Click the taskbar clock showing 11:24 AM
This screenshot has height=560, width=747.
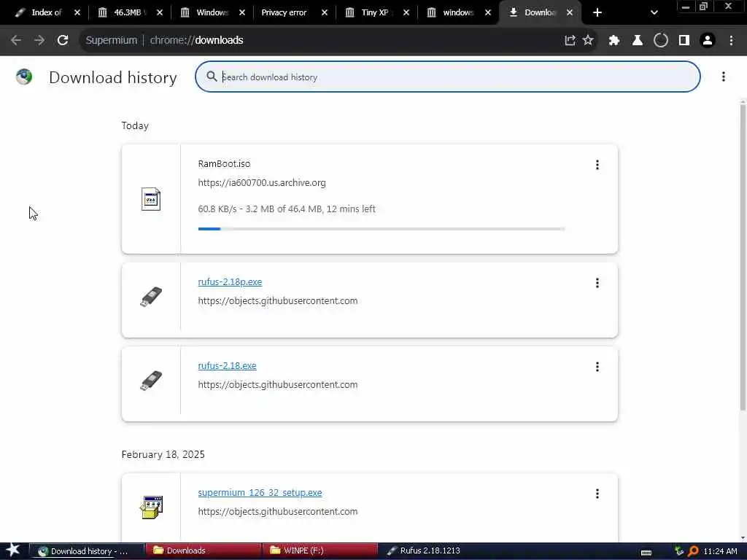click(720, 551)
